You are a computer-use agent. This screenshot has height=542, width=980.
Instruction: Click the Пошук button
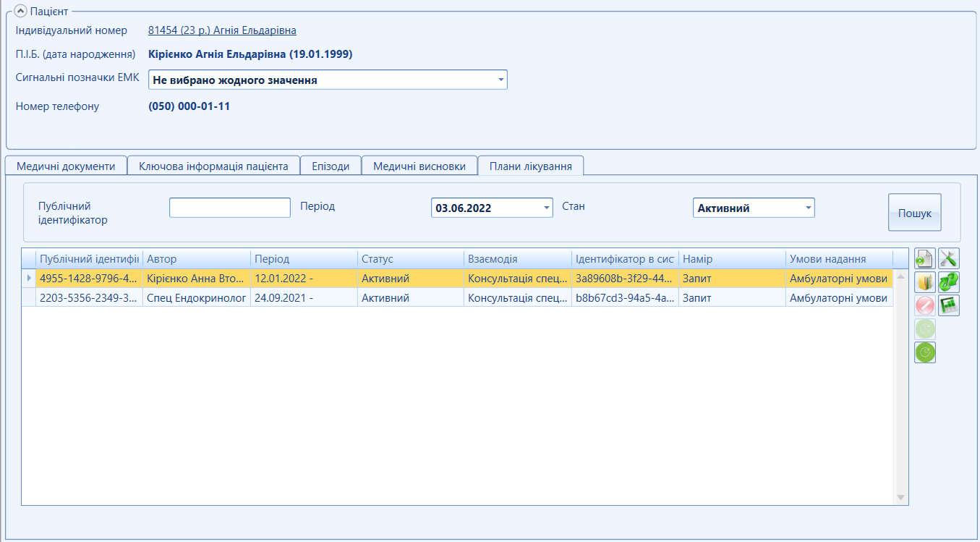point(915,213)
